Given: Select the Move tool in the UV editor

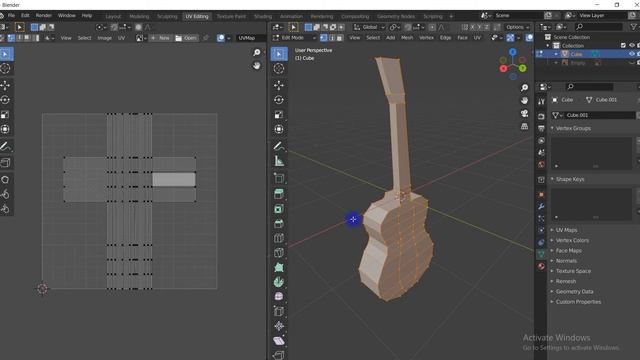Looking at the screenshot, I should coord(6,85).
